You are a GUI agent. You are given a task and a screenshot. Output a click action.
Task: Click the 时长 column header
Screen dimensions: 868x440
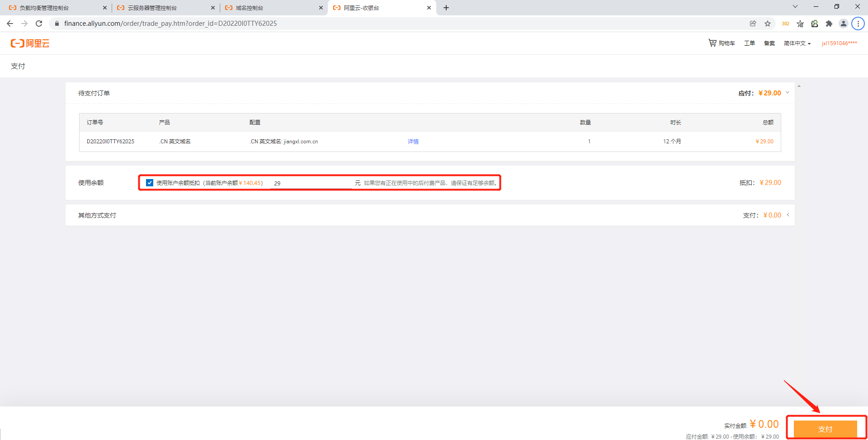pyautogui.click(x=676, y=123)
